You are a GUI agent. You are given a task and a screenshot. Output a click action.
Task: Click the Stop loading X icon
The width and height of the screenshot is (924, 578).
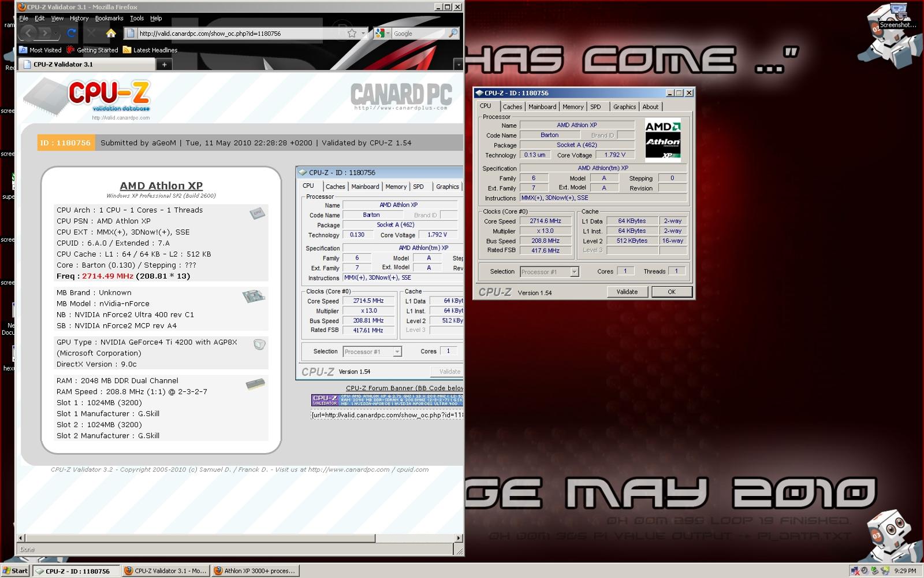point(91,33)
